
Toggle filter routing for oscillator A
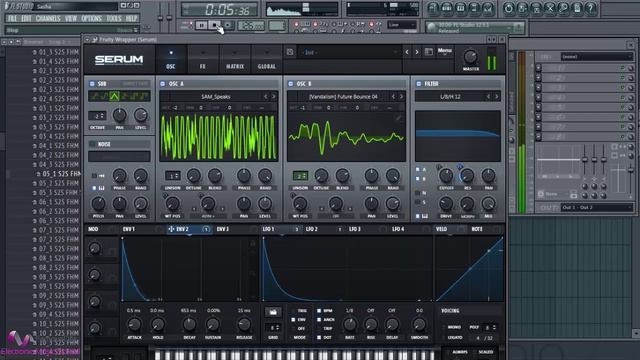(x=418, y=169)
